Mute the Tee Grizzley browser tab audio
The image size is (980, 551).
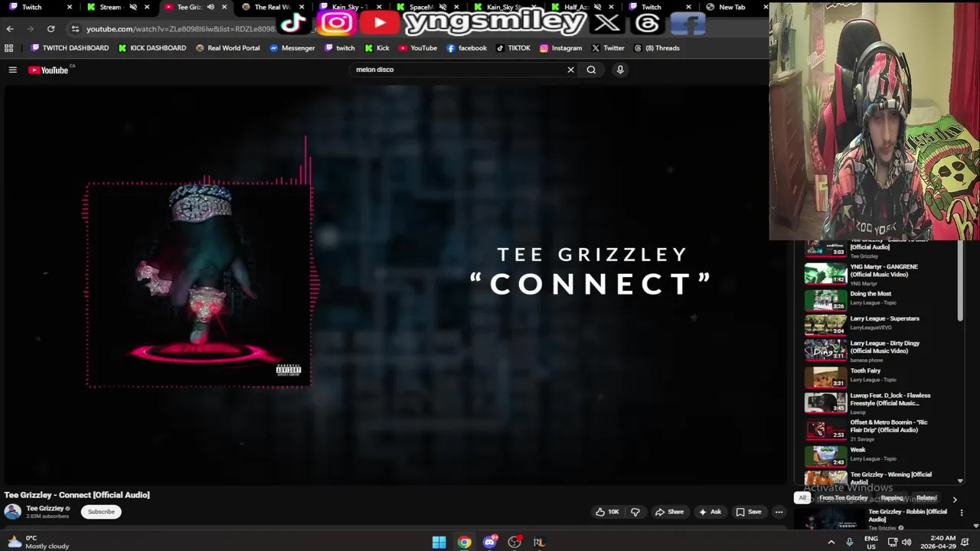click(210, 7)
